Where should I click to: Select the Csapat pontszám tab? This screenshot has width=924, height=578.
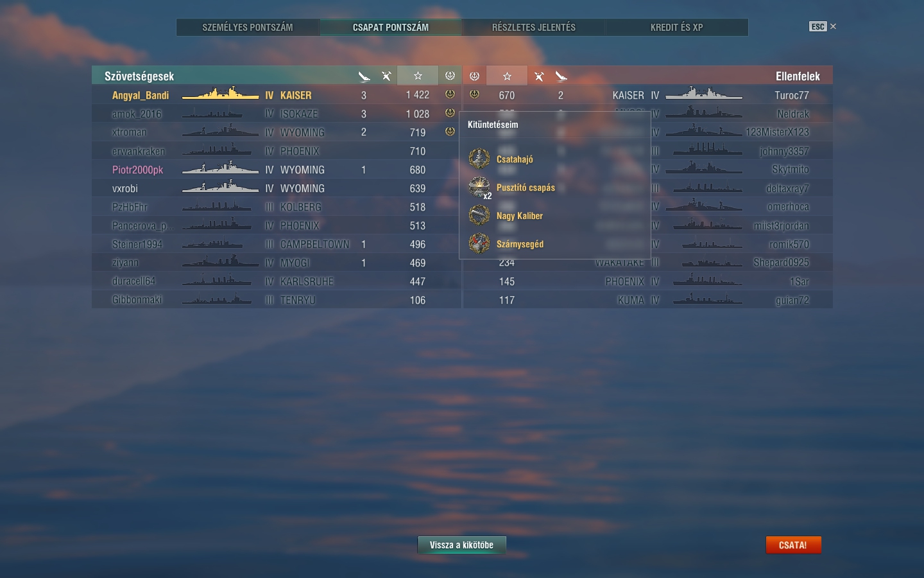391,27
